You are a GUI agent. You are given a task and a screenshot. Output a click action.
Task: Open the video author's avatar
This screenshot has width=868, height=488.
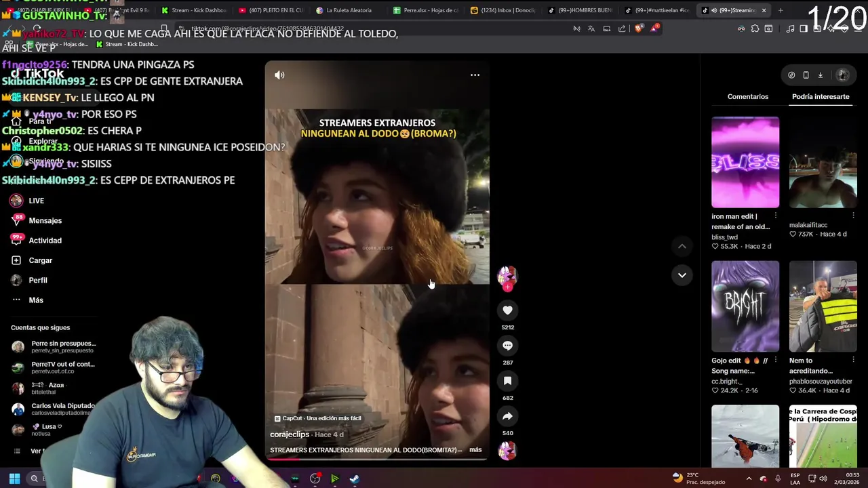click(507, 274)
